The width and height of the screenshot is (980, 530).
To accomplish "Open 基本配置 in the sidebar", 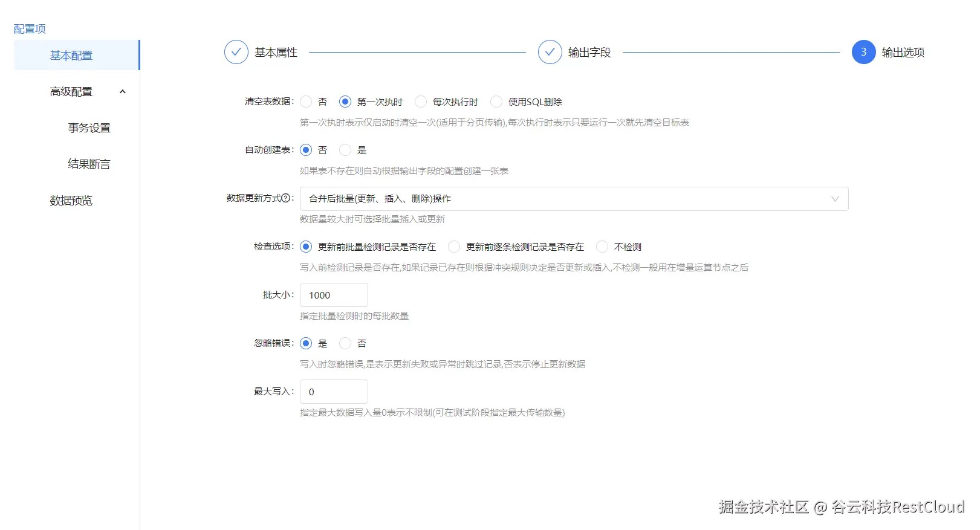I will tap(77, 56).
